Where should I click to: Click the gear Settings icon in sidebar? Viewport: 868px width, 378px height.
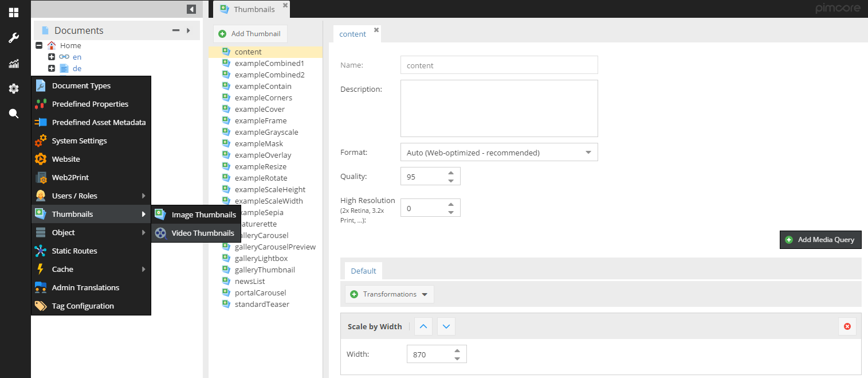14,88
